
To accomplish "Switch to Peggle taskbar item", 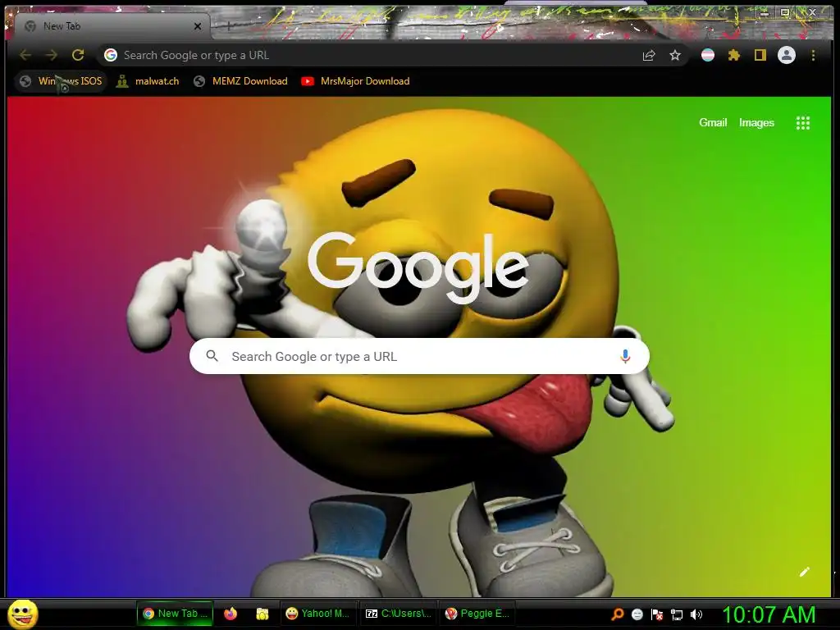I will click(x=477, y=614).
